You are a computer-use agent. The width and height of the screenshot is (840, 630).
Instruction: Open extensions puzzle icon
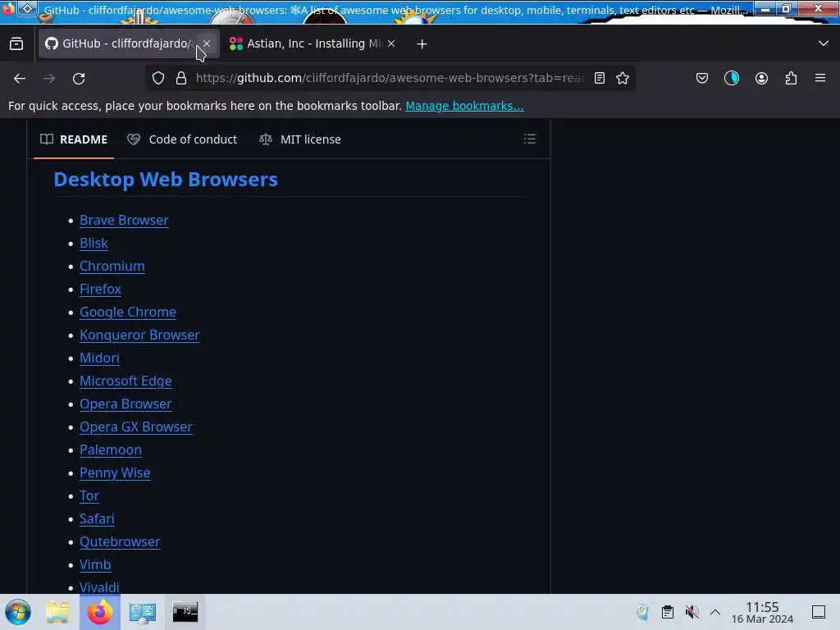point(791,78)
